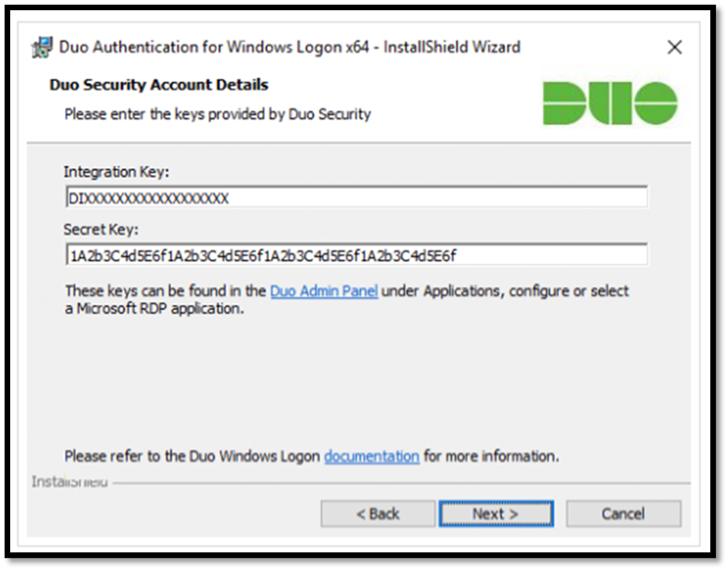Click the window title bar text
728x570 pixels.
[289, 48]
